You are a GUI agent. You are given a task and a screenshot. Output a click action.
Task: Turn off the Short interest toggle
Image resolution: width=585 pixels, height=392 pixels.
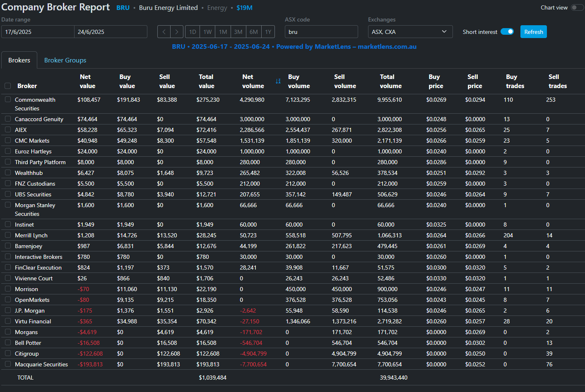click(x=507, y=31)
